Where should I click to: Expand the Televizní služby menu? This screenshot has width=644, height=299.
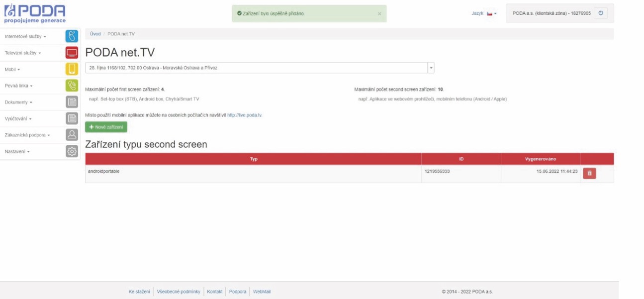23,53
